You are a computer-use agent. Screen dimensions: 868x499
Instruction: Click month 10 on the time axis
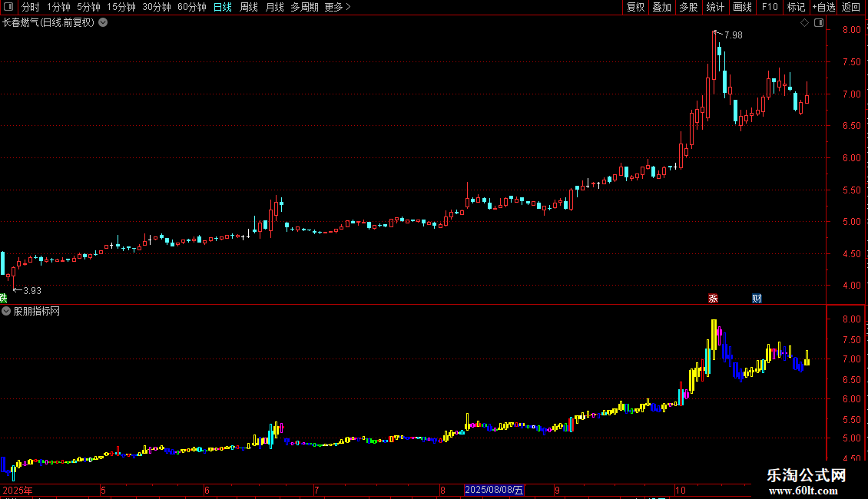point(681,490)
